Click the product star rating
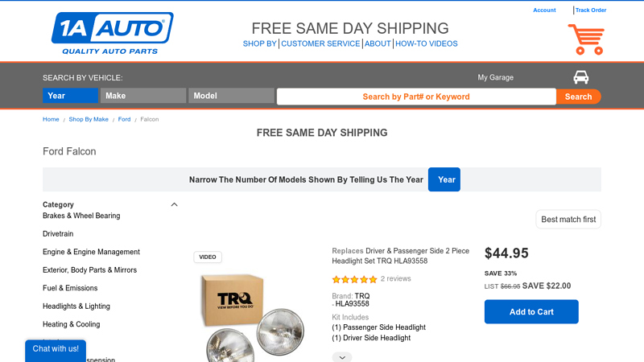The height and width of the screenshot is (362, 644). pyautogui.click(x=354, y=279)
